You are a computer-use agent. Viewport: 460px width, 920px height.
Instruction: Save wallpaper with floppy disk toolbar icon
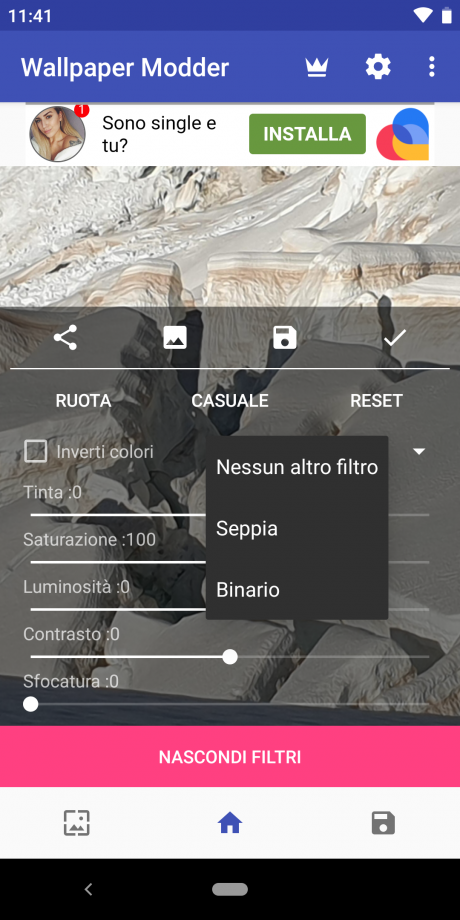[285, 338]
